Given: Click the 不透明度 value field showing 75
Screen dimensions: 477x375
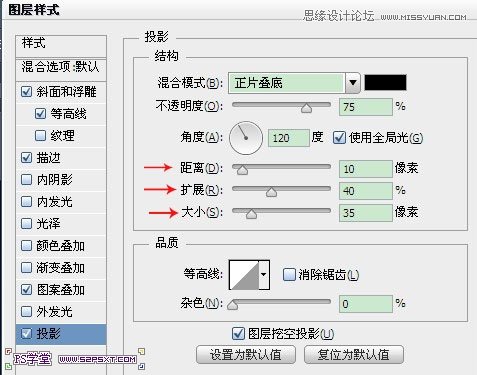Looking at the screenshot, I should tap(366, 107).
